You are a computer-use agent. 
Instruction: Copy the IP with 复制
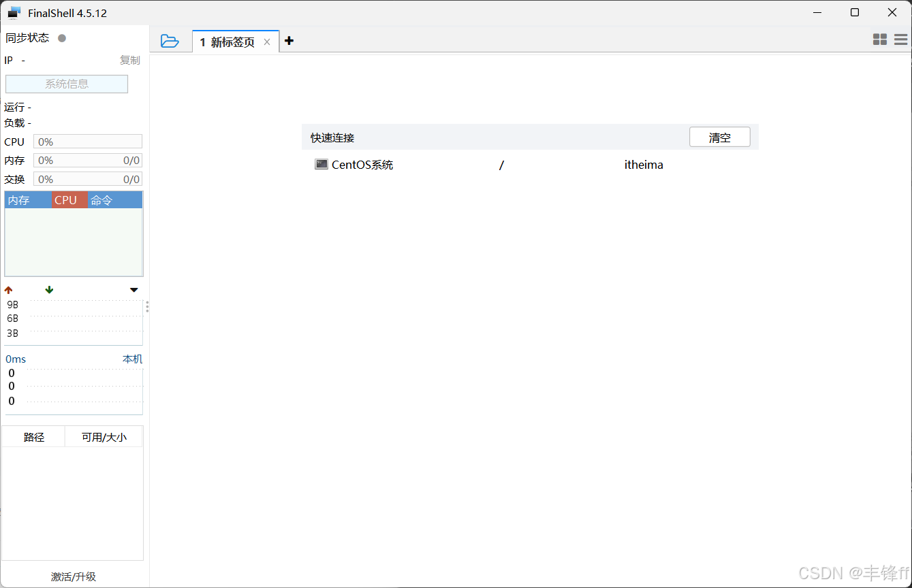coord(130,61)
